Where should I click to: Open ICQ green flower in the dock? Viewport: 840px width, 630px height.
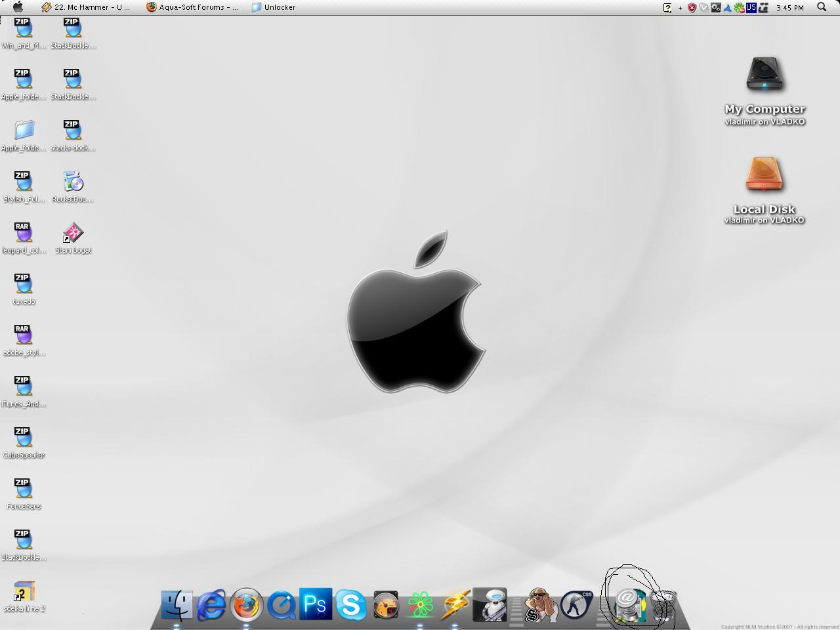click(420, 605)
